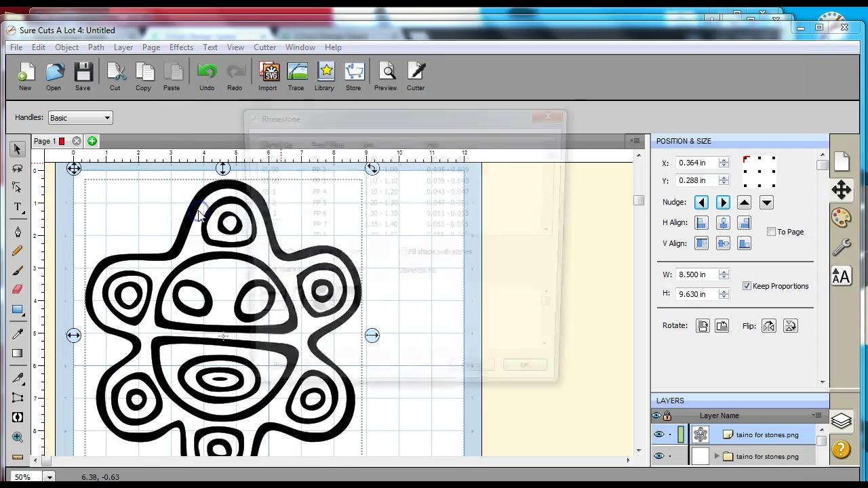Screen dimensions: 868x488
Task: Enable the To Page checkbox
Action: 771,232
